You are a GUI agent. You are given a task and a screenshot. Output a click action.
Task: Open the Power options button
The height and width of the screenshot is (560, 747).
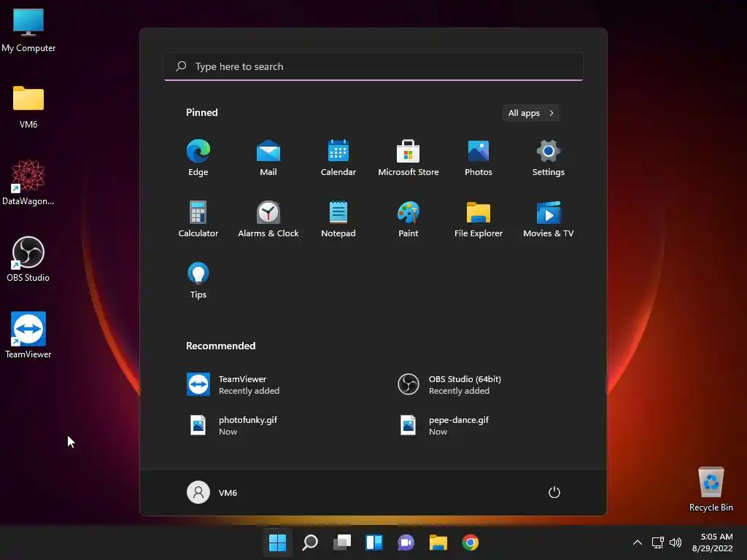(554, 492)
